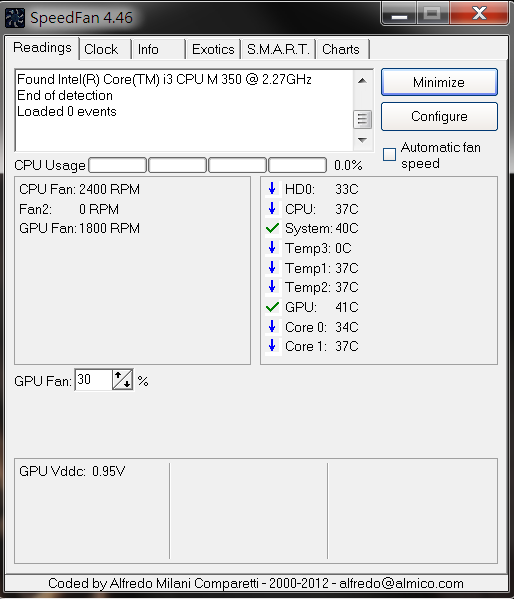
Task: Click the green checkmark next to GPU 41C
Action: pyautogui.click(x=272, y=307)
